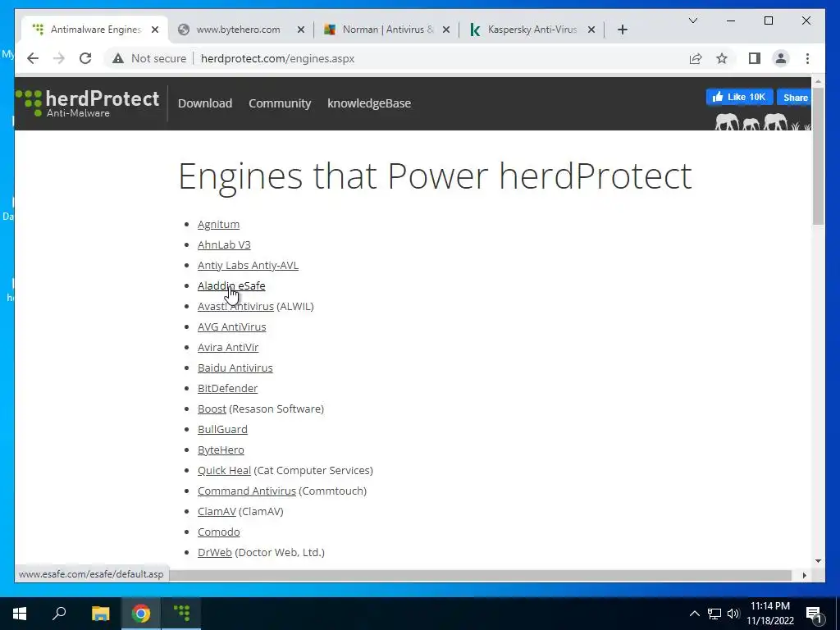Open the BullGuard link

222,430
